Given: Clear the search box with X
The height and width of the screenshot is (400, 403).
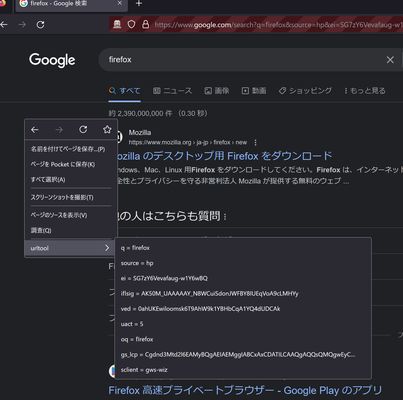Looking at the screenshot, I should point(390,60).
